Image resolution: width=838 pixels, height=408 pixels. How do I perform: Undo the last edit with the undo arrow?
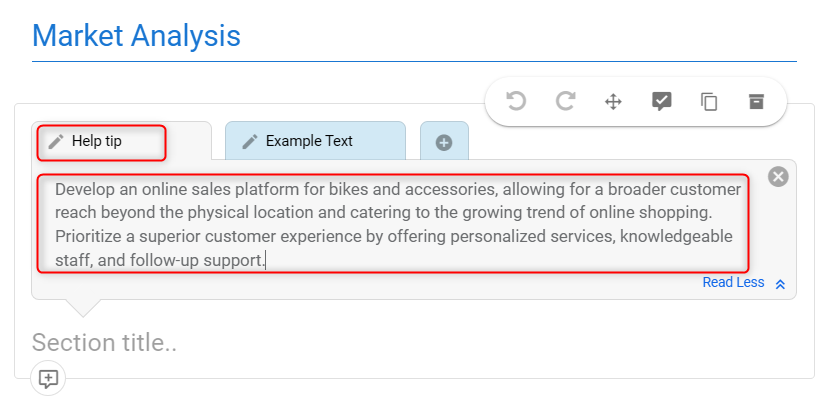point(516,101)
